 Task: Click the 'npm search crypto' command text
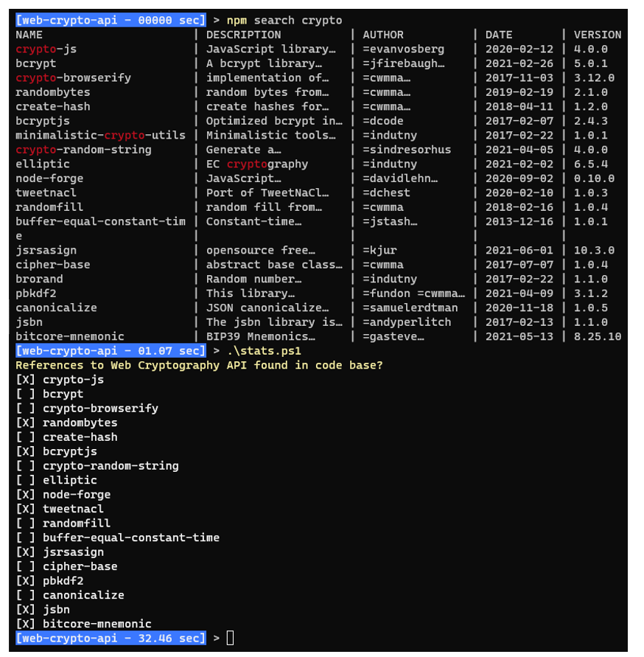(x=284, y=20)
